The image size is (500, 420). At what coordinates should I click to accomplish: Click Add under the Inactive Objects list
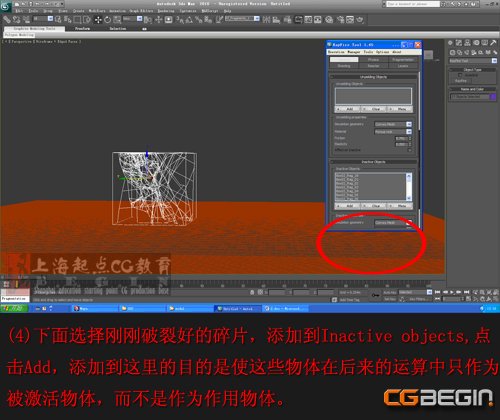(347, 206)
